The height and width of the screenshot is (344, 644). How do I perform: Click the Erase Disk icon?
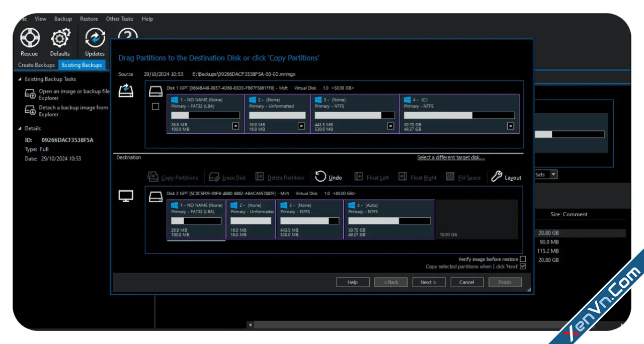[214, 177]
